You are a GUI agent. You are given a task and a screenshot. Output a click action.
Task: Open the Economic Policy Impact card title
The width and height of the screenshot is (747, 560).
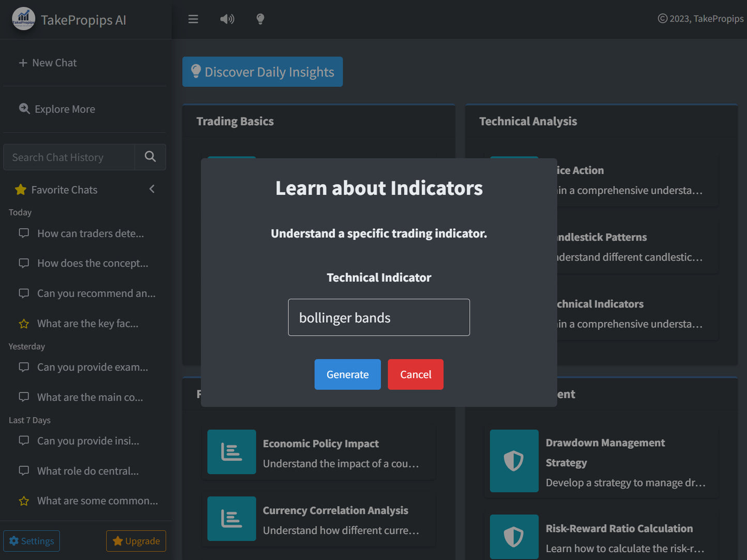coord(321,444)
